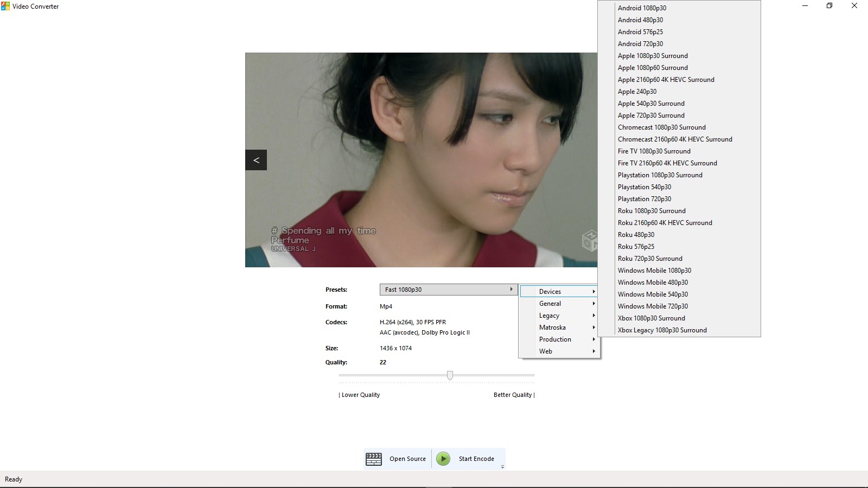Viewport: 868px width, 488px height.
Task: Select Apple 720p30 Surround preset
Action: click(679, 115)
